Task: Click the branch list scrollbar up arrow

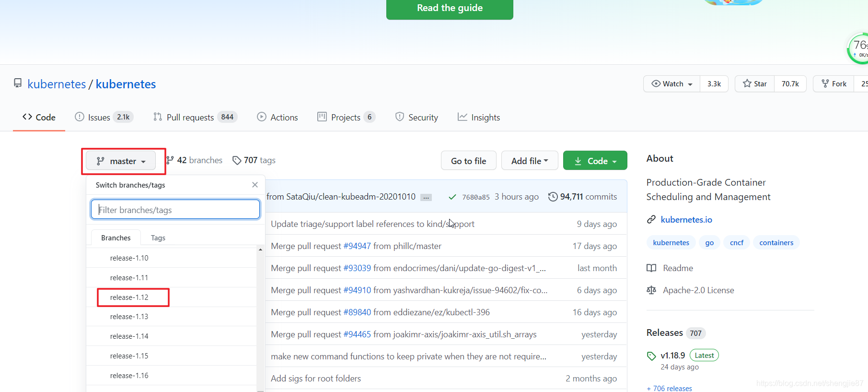Action: pyautogui.click(x=260, y=249)
